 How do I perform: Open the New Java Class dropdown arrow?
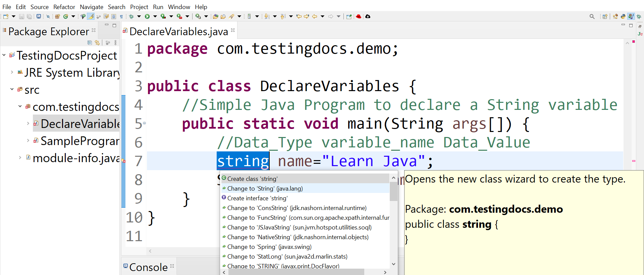coord(73,16)
